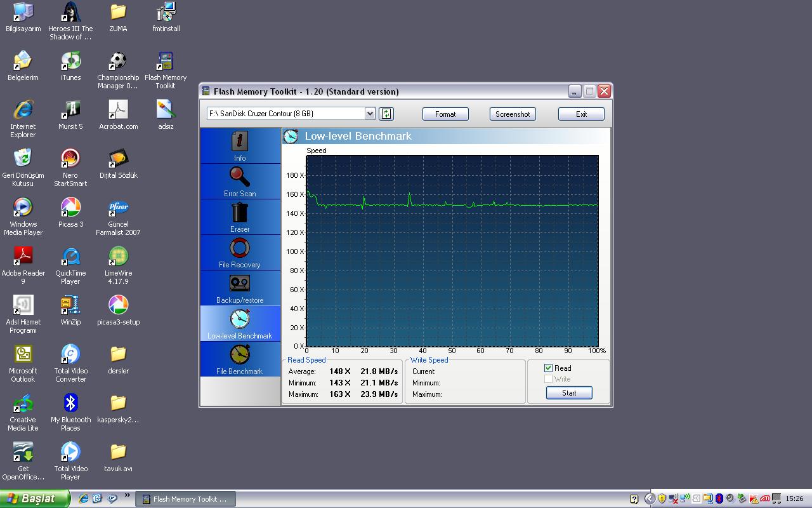
Task: Select the WinZip desktop icon
Action: pyautogui.click(x=70, y=311)
